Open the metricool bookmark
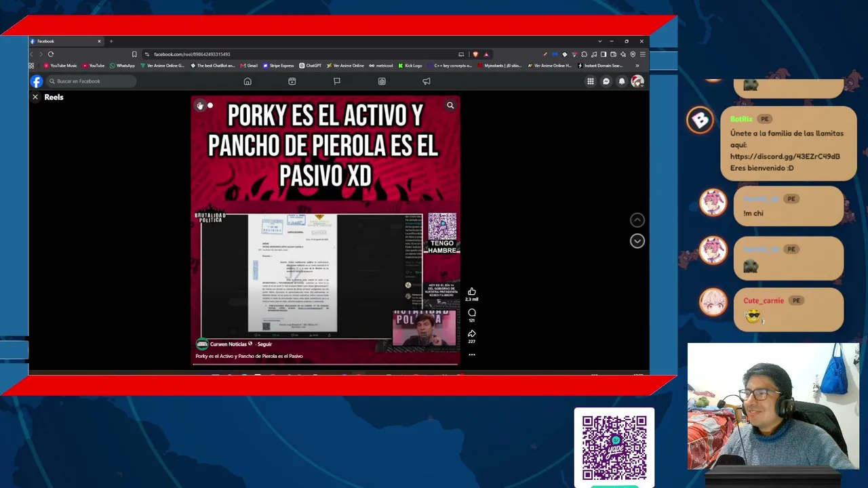The width and height of the screenshot is (868, 488). [x=381, y=66]
